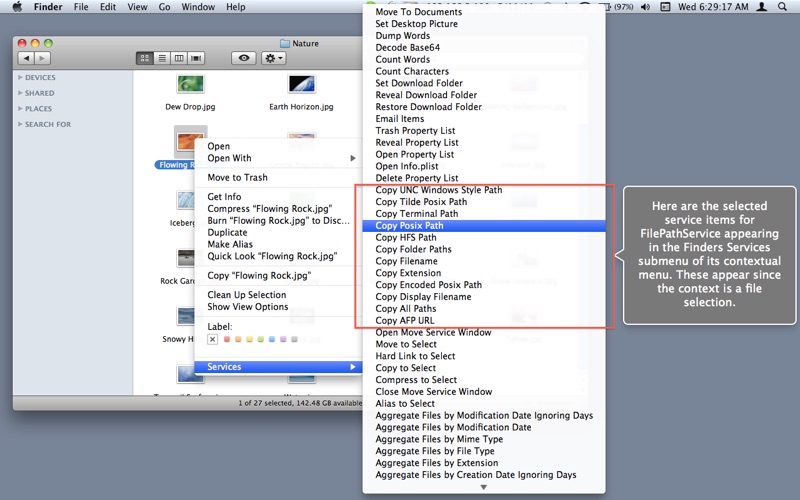Expand the SEARCH FOR sidebar section
Image resolution: width=800 pixels, height=500 pixels.
[x=20, y=124]
